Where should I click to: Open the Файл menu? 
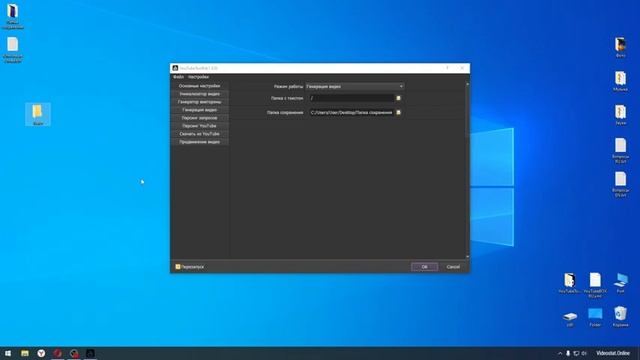178,77
